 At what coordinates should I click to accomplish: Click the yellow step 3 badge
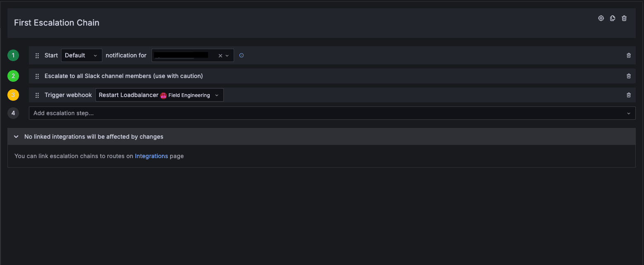13,95
